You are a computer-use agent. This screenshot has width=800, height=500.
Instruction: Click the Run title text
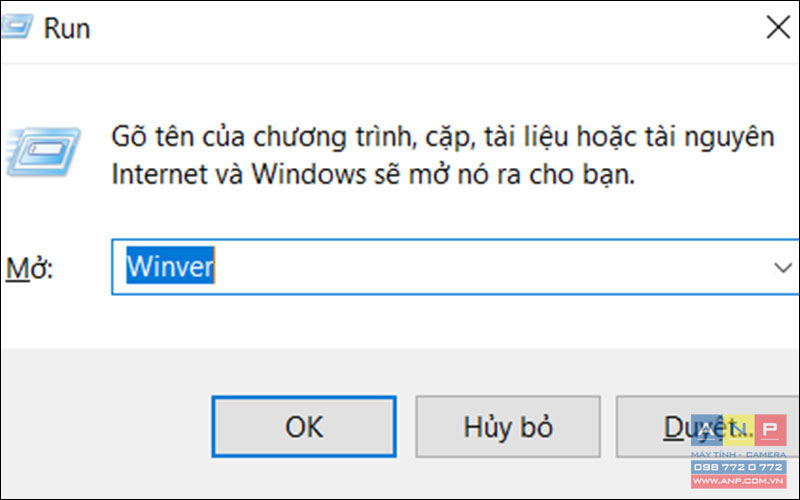tap(67, 28)
